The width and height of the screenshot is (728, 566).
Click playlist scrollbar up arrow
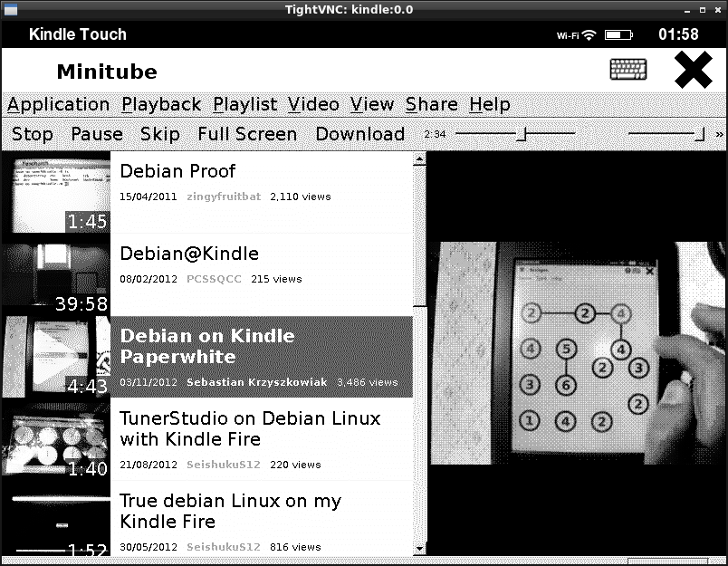419,159
